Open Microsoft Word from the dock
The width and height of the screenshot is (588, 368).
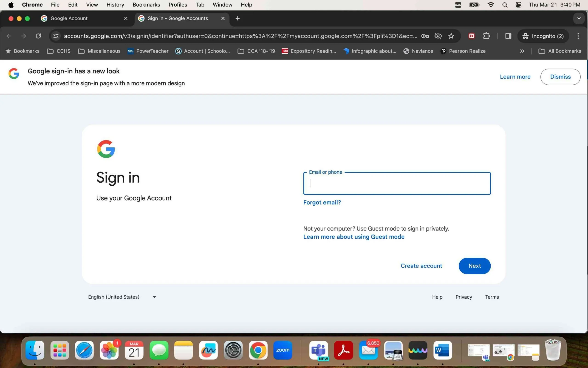[x=442, y=350]
